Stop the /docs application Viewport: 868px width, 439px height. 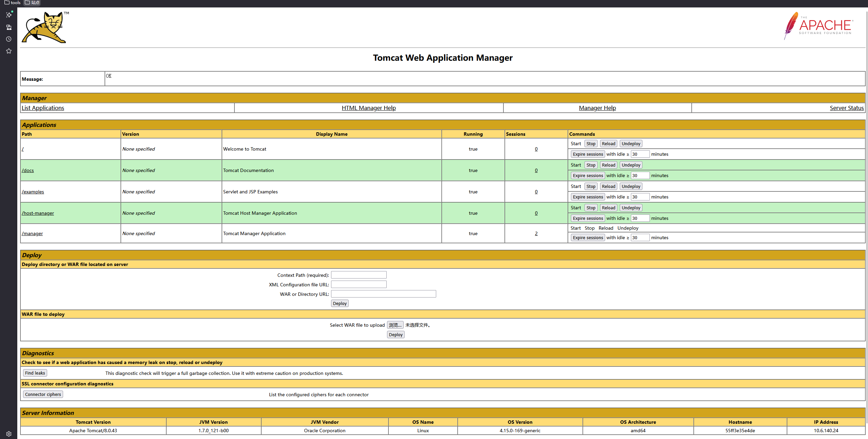click(591, 165)
